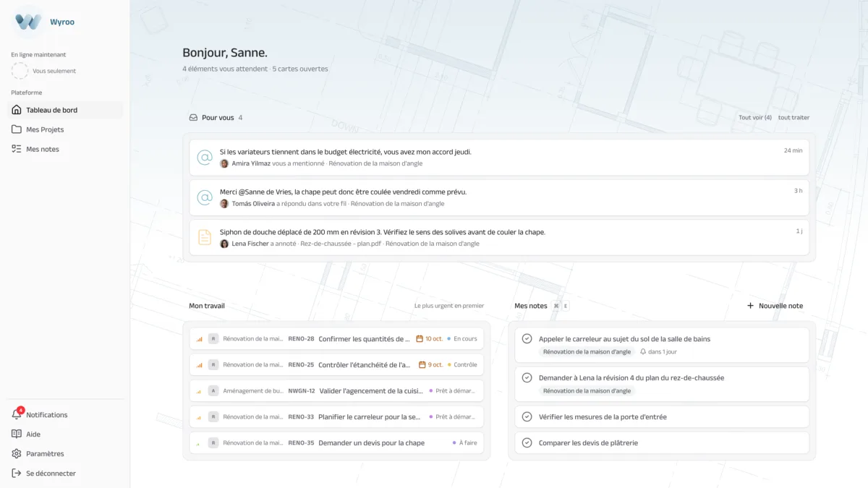
Task: Create a note with Nouvelle note
Action: (x=775, y=306)
